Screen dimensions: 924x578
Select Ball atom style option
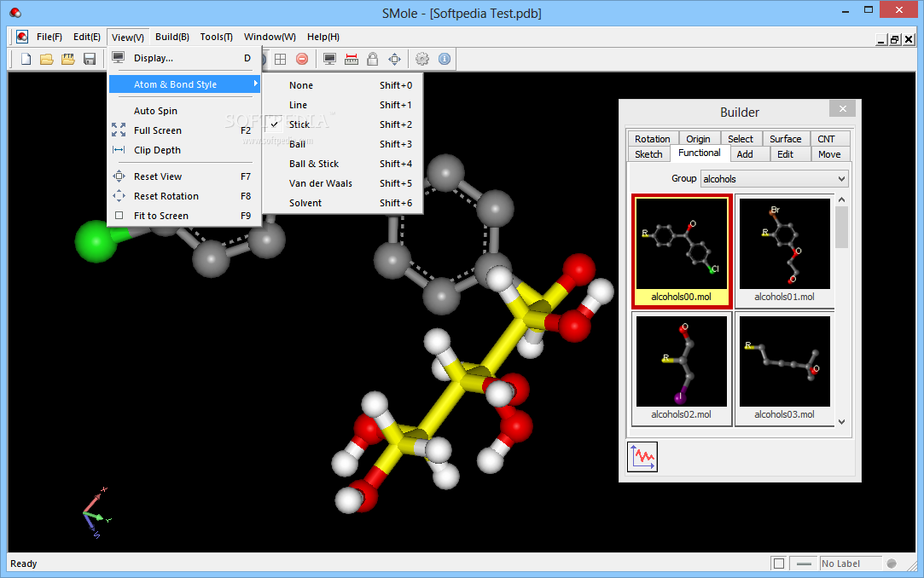[343, 144]
